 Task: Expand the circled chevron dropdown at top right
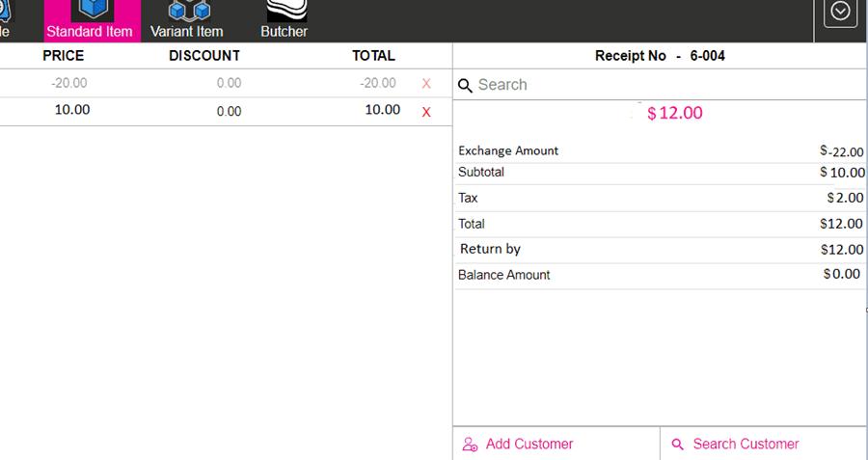[x=840, y=13]
